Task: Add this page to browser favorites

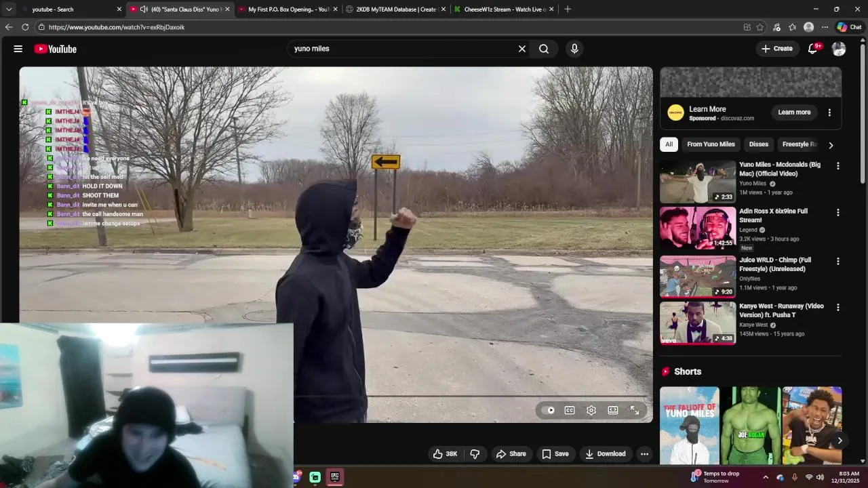Action: click(x=760, y=27)
